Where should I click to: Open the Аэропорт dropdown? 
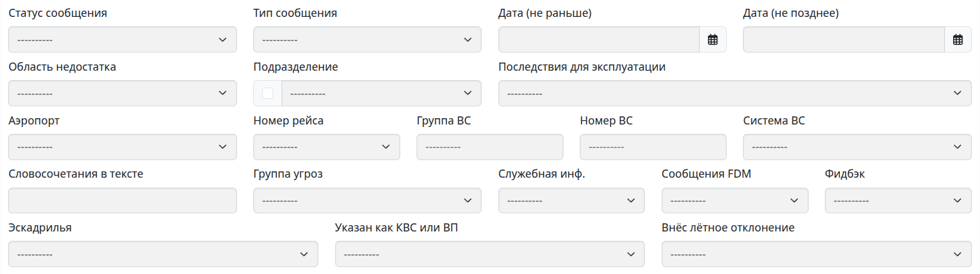[x=123, y=147]
